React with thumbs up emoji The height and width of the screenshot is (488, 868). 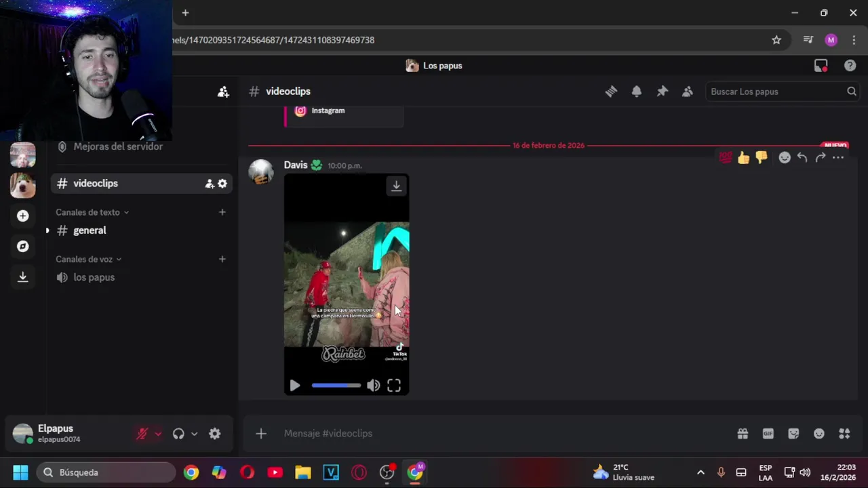coord(744,157)
